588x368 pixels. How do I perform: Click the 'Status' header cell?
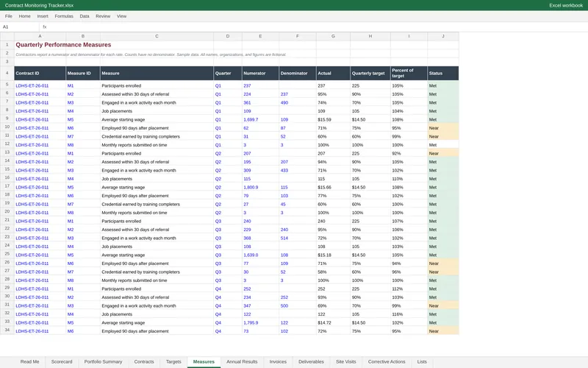point(443,73)
